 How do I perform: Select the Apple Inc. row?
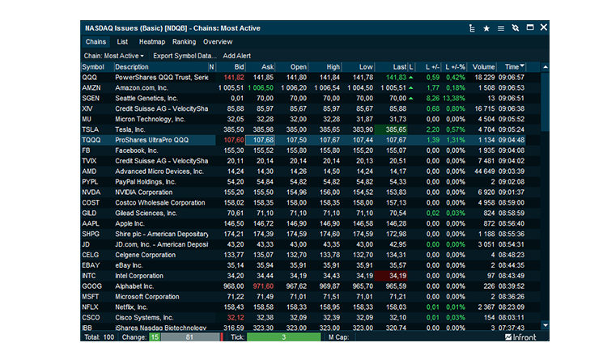click(x=303, y=224)
